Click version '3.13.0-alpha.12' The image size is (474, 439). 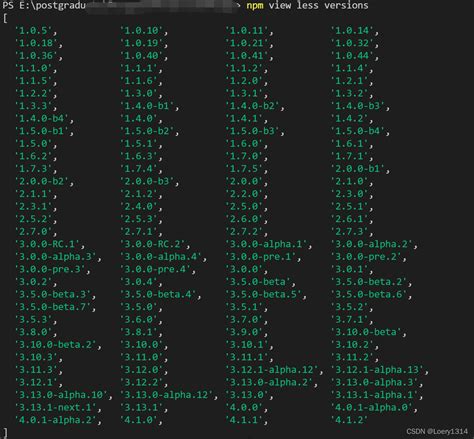(167, 395)
